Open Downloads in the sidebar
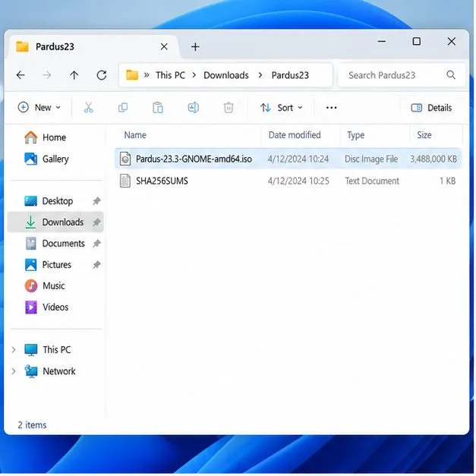476x476 pixels. [x=54, y=222]
